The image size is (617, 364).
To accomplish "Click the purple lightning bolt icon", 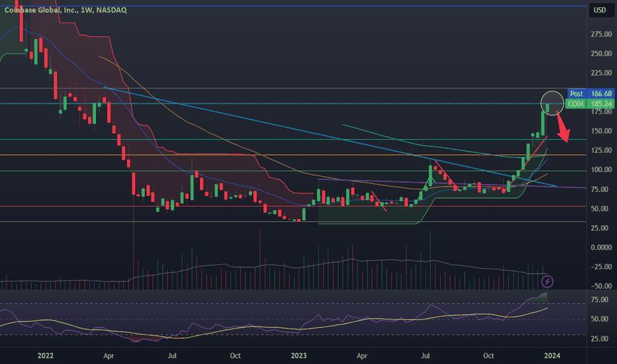I will pyautogui.click(x=547, y=281).
